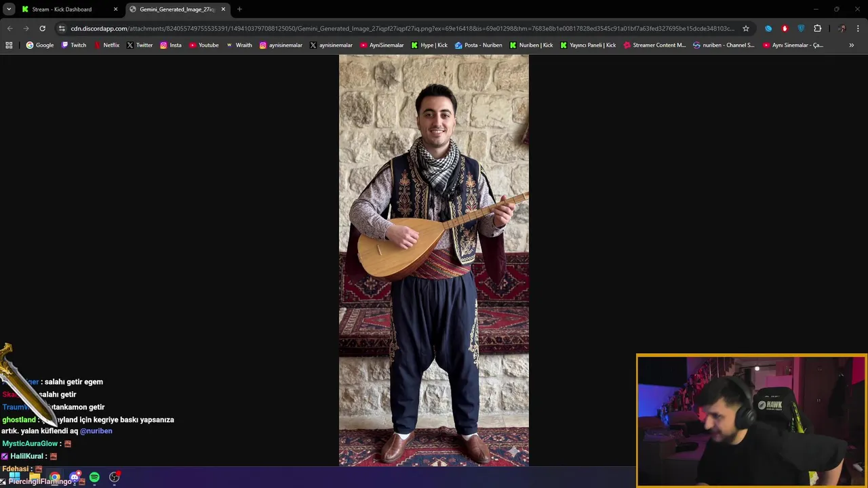Image resolution: width=868 pixels, height=488 pixels.
Task: Click the webcam overlay of the streamer
Action: coord(751,421)
